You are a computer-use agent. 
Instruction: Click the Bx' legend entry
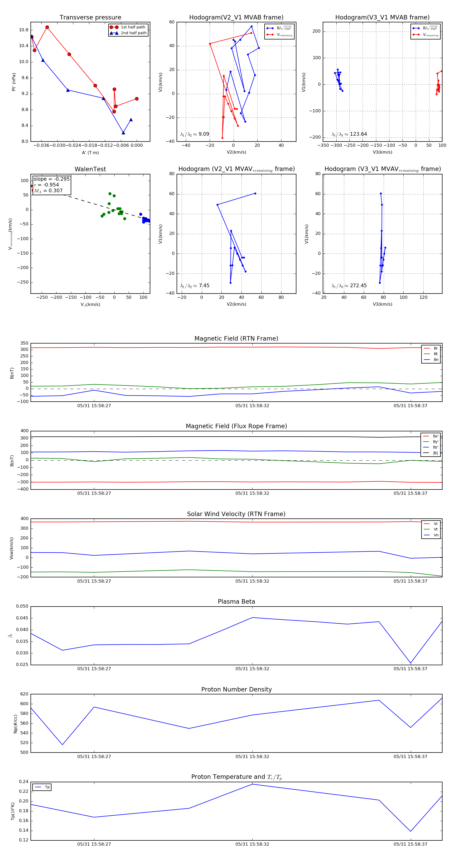(431, 436)
